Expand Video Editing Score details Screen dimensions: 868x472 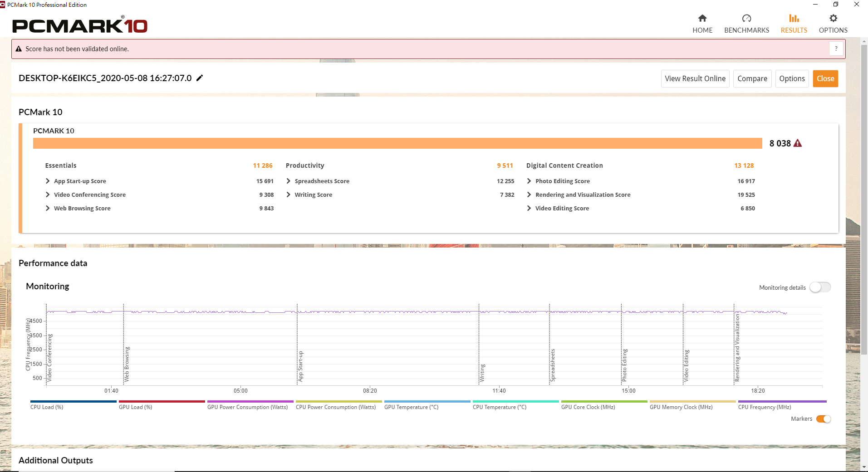(529, 208)
